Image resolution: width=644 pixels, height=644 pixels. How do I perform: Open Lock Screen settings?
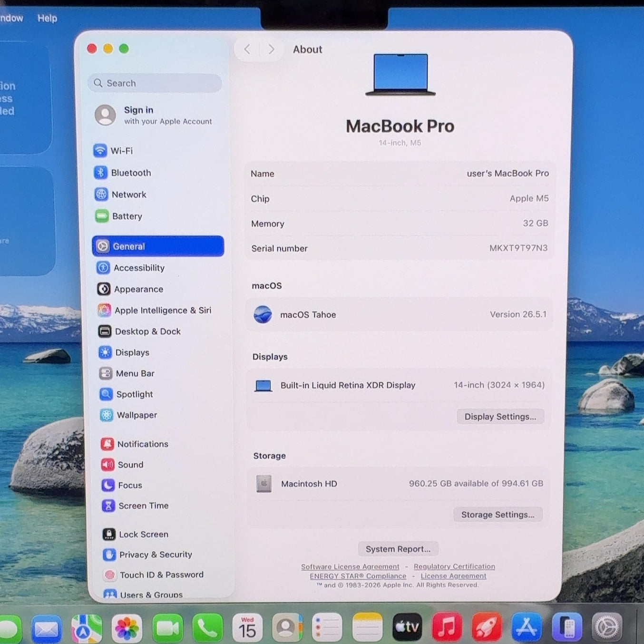(136, 535)
